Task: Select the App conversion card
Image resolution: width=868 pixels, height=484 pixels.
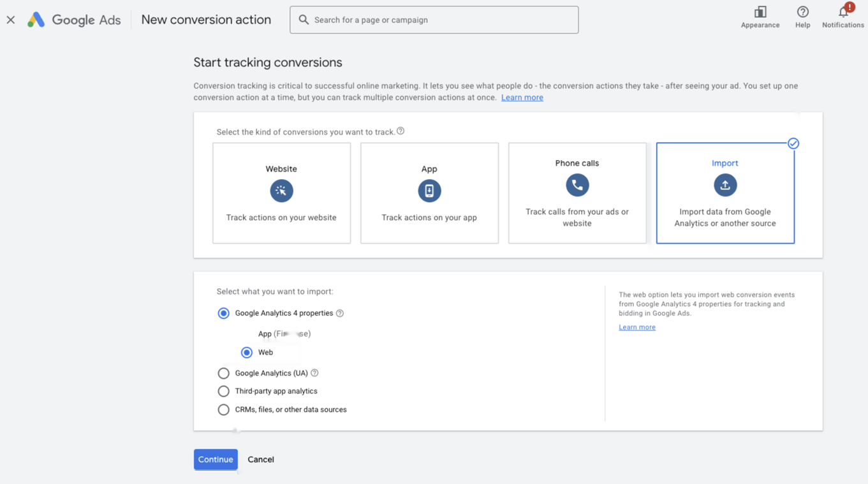Action: [x=429, y=193]
